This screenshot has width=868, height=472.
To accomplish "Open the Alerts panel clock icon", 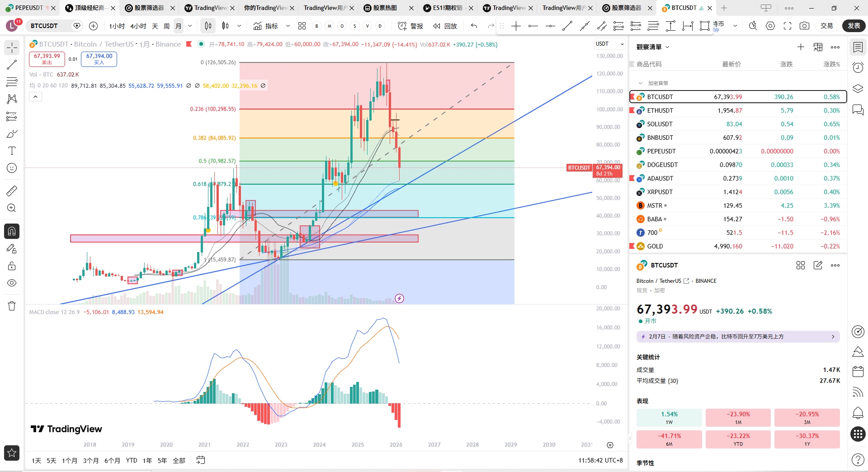I will pyautogui.click(x=858, y=68).
